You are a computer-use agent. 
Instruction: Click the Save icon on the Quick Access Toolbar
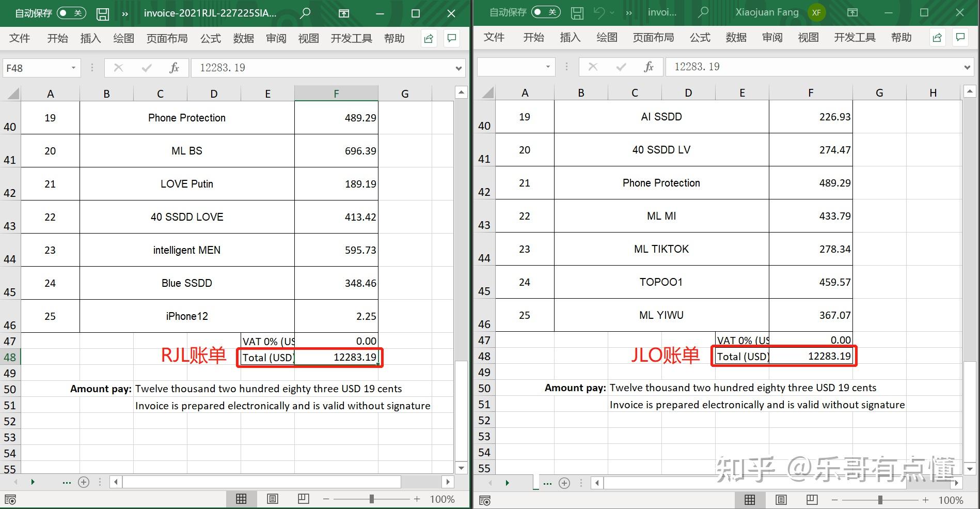point(103,13)
